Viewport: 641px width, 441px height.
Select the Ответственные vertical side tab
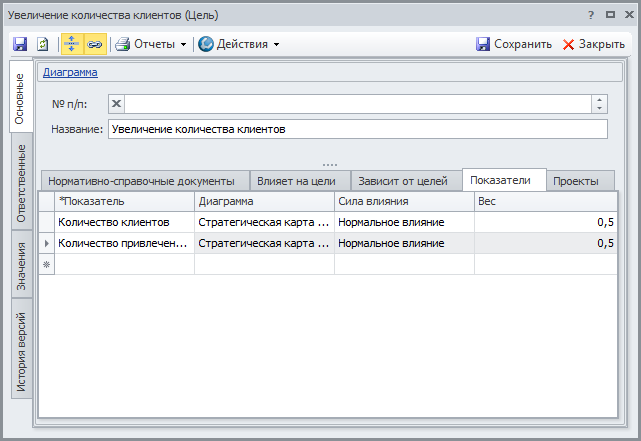pos(20,184)
